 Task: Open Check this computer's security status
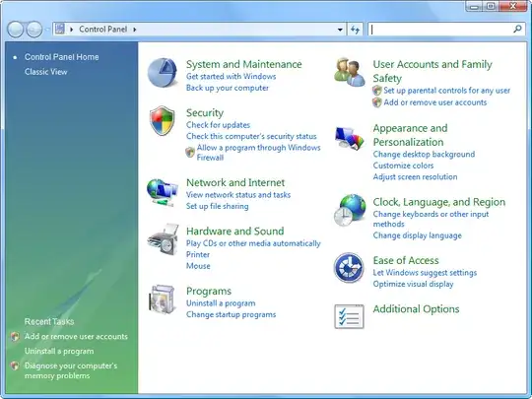(x=251, y=136)
